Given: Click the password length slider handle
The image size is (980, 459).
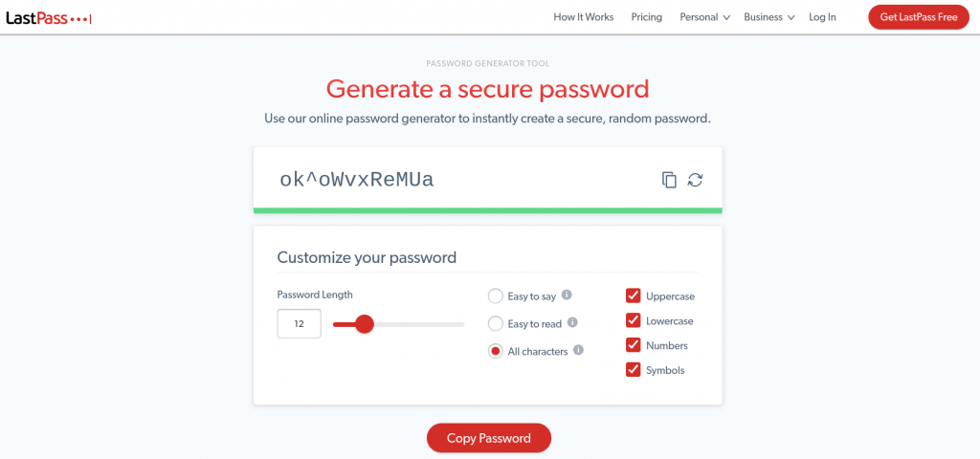Looking at the screenshot, I should [364, 324].
